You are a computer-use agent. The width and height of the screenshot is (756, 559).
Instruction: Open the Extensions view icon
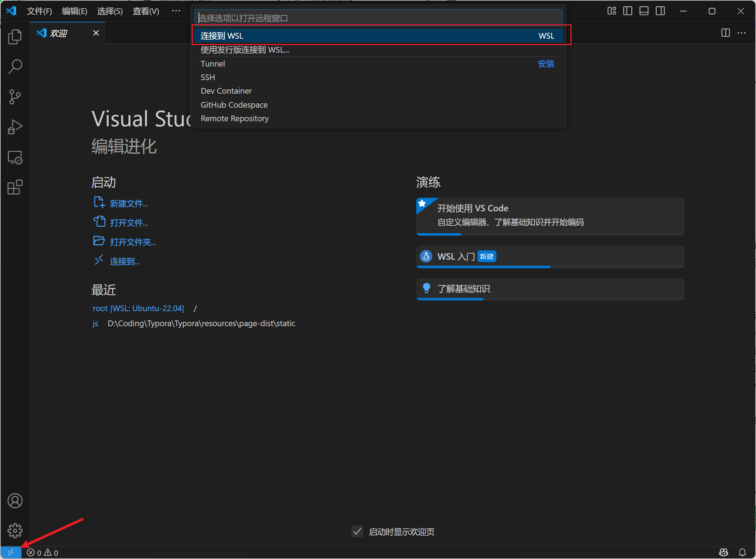point(15,187)
